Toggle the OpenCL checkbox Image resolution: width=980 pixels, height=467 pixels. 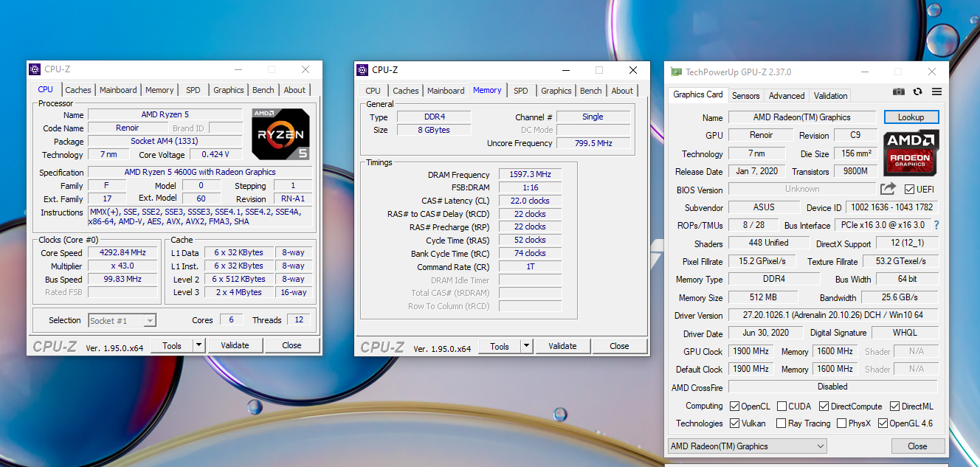[735, 407]
